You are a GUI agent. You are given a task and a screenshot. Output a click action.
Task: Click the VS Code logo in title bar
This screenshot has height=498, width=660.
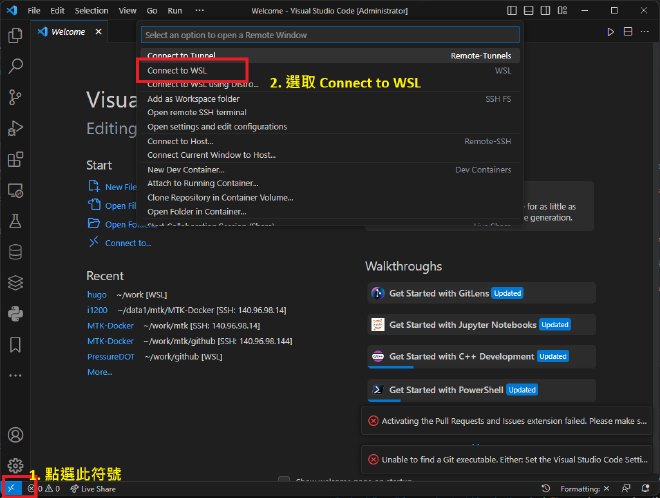12,11
